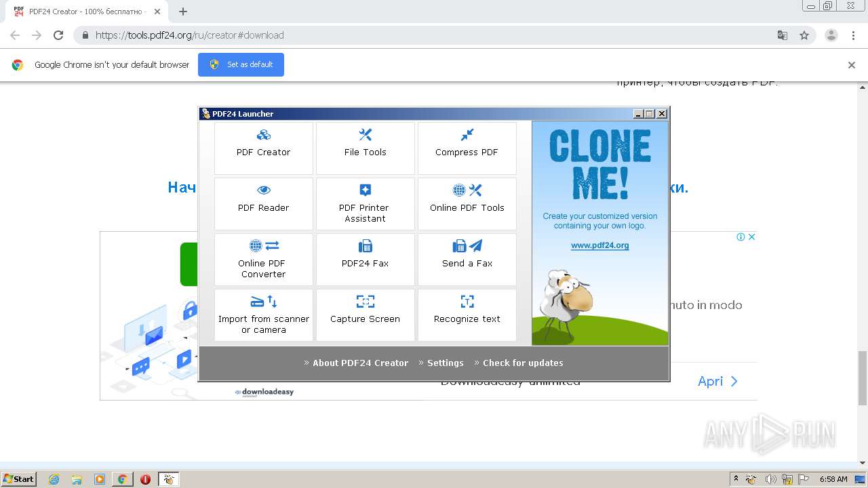Choose the Send a Fax tile

coord(467,260)
